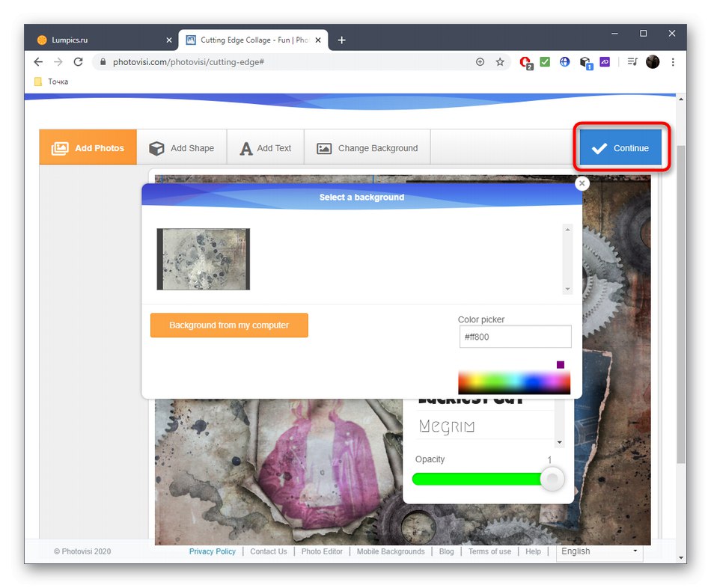Click the Add Photos button
The width and height of the screenshot is (711, 588).
click(x=88, y=148)
